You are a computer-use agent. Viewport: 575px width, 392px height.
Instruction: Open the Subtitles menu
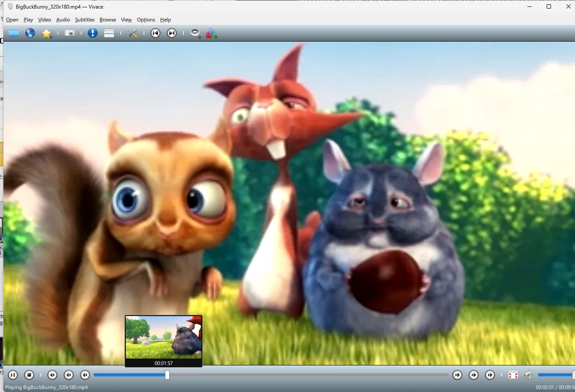[85, 20]
